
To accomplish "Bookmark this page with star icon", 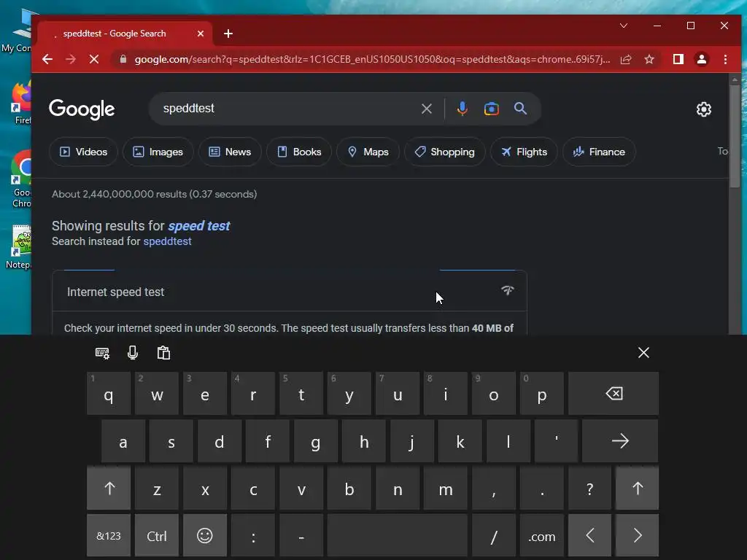I will [649, 59].
